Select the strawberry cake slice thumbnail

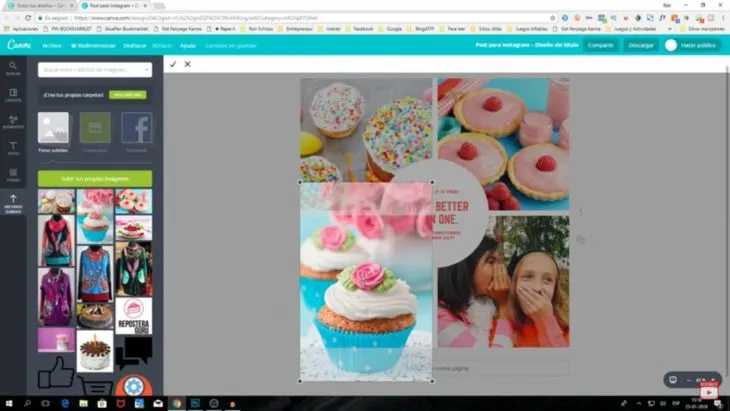[134, 228]
